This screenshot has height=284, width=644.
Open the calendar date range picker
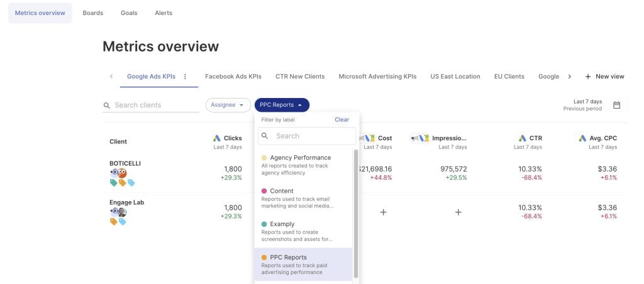[x=616, y=105]
